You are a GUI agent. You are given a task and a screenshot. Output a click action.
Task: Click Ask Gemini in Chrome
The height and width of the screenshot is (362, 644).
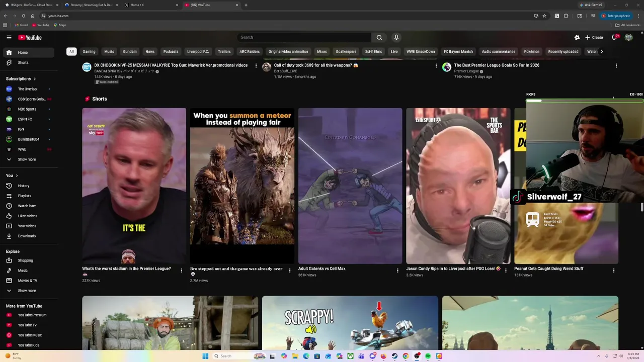[591, 5]
